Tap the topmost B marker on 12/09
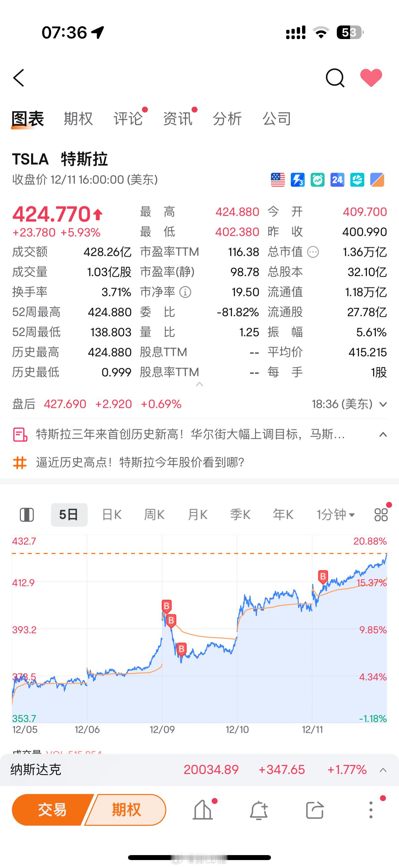Image resolution: width=399 pixels, height=868 pixels. pos(166,606)
